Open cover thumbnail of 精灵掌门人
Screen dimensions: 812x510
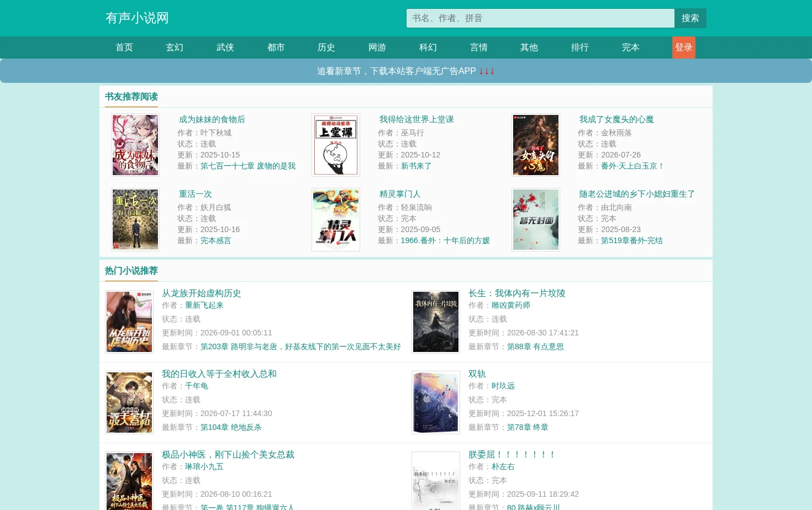(336, 220)
